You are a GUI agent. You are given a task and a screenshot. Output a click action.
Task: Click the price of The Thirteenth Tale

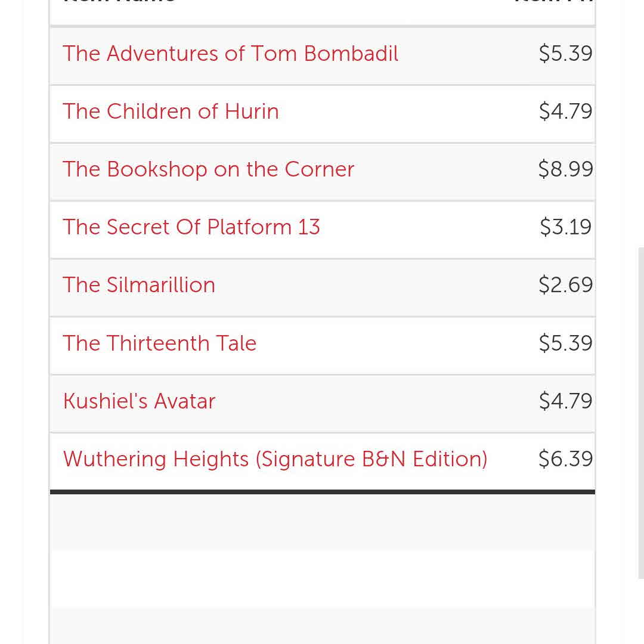565,343
